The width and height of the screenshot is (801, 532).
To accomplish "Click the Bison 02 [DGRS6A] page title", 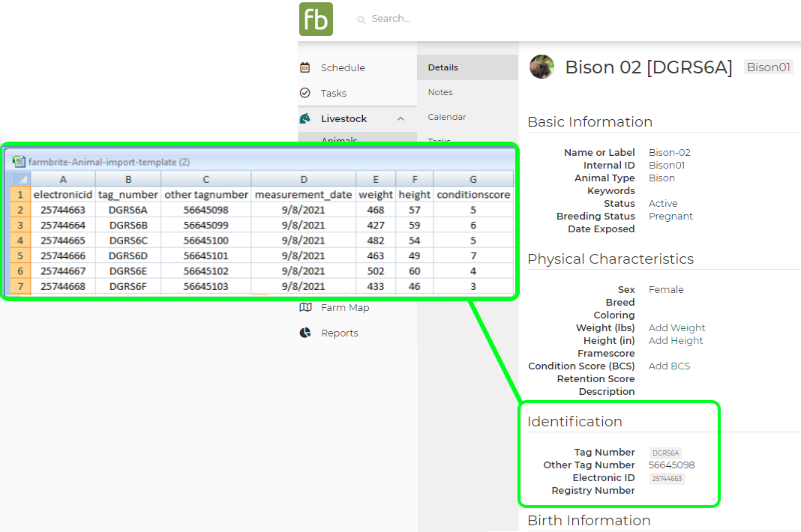I will (648, 67).
